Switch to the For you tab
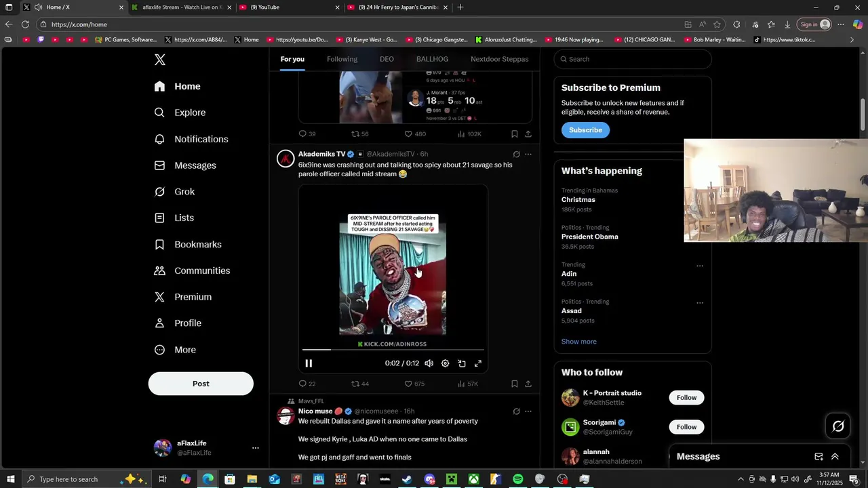Viewport: 868px width, 488px height. pyautogui.click(x=292, y=59)
